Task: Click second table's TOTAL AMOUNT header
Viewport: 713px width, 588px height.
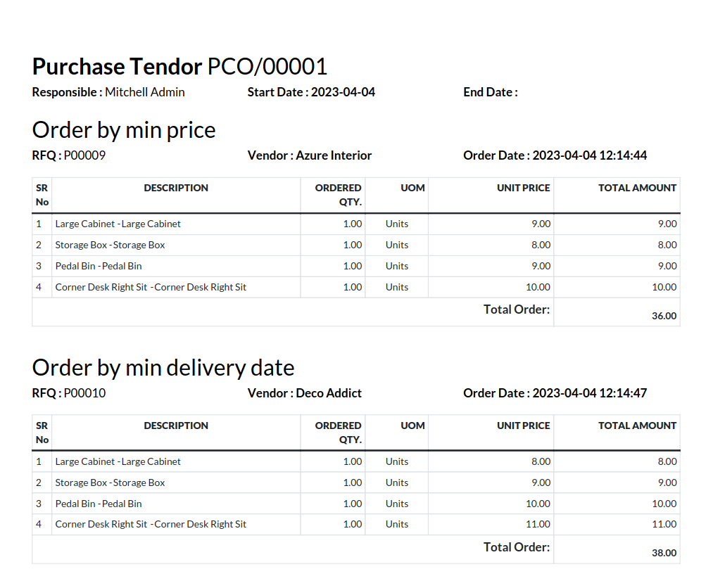Action: (x=637, y=426)
